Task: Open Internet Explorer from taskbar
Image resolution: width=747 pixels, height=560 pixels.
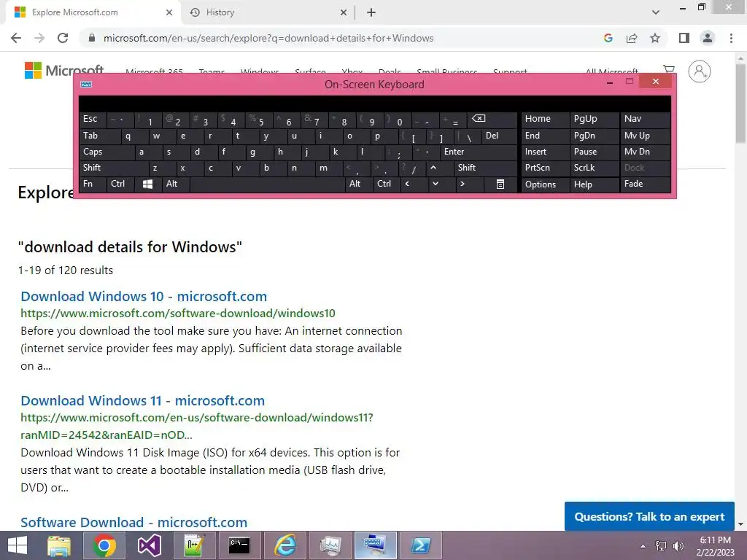Action: [x=285, y=545]
